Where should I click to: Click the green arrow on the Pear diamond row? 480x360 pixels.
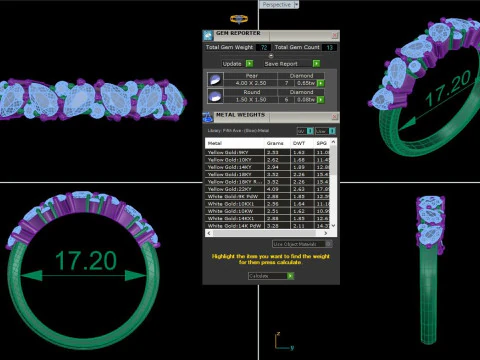click(x=320, y=83)
